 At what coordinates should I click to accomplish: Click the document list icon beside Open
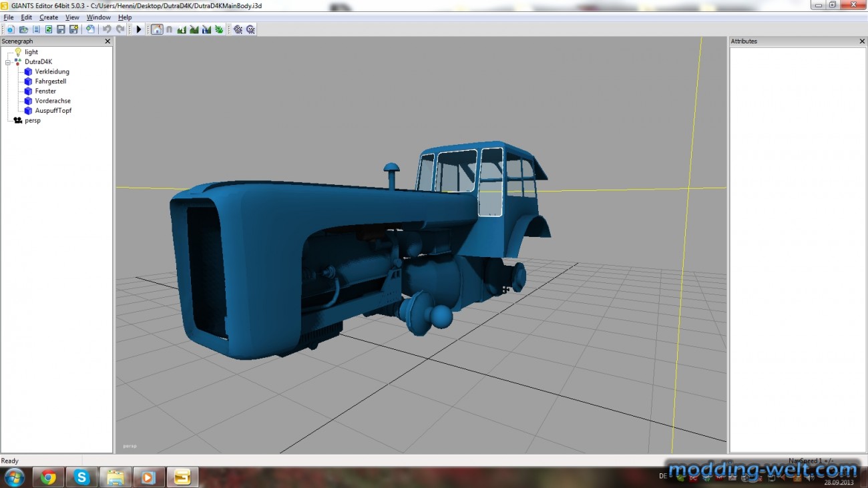(36, 29)
